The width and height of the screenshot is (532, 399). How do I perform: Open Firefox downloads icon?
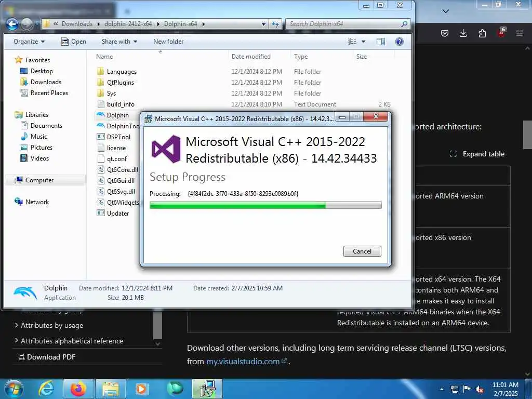coord(463,33)
